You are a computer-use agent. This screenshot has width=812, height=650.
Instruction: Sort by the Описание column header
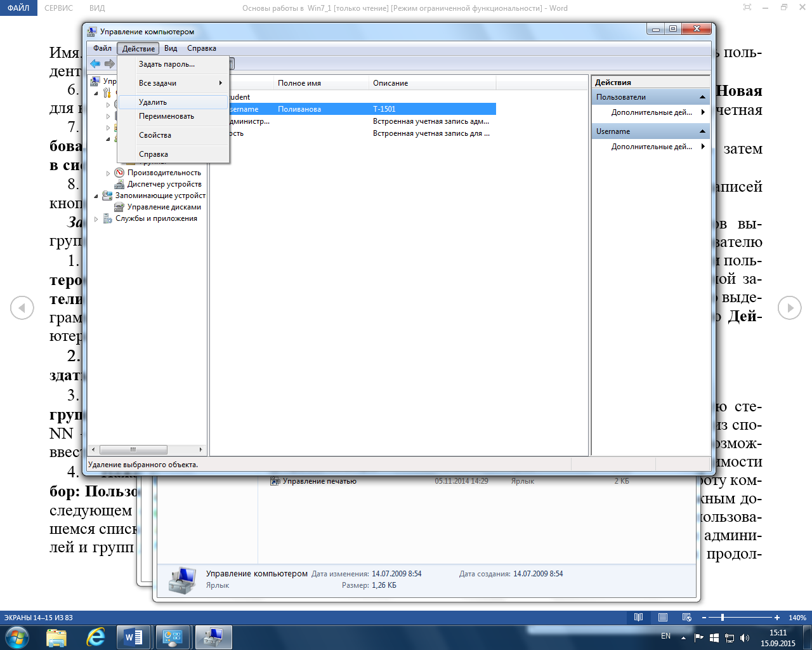pos(432,83)
